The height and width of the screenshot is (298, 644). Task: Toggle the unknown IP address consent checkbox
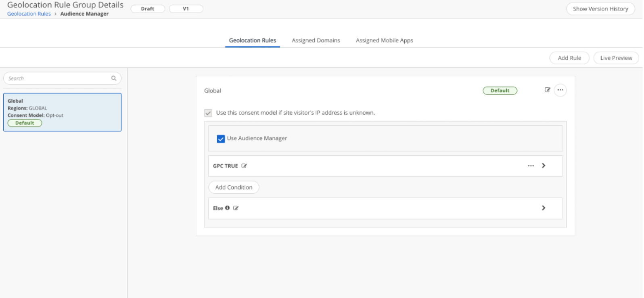tap(208, 113)
